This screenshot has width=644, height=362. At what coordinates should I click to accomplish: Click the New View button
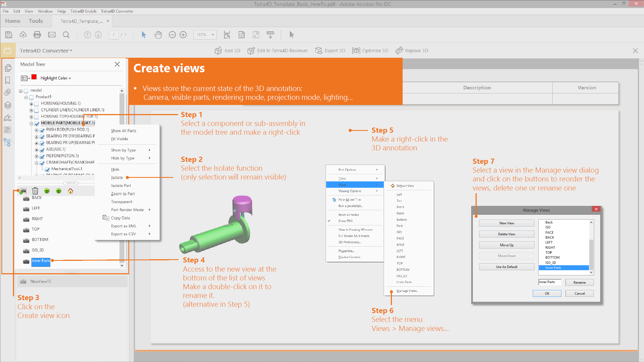pyautogui.click(x=507, y=223)
